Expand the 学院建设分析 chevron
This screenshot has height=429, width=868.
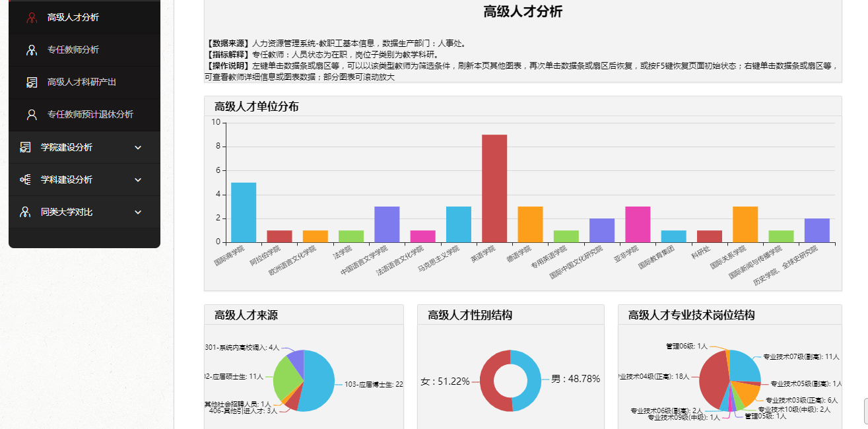138,148
